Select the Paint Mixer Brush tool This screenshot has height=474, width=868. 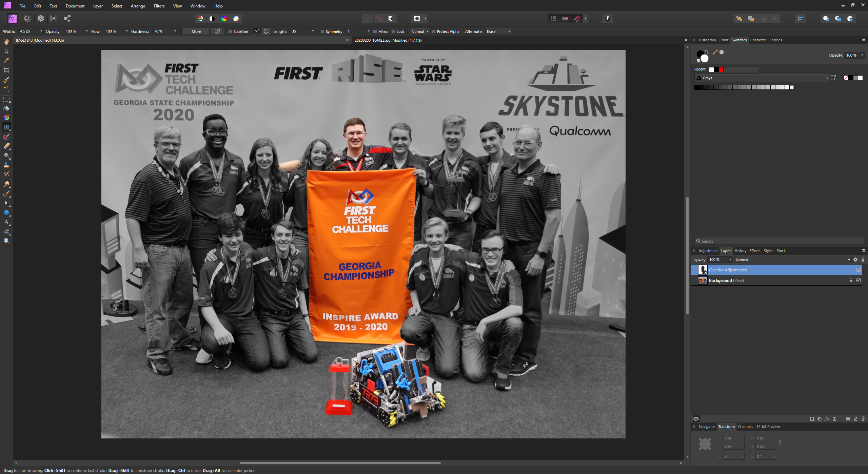(6, 137)
